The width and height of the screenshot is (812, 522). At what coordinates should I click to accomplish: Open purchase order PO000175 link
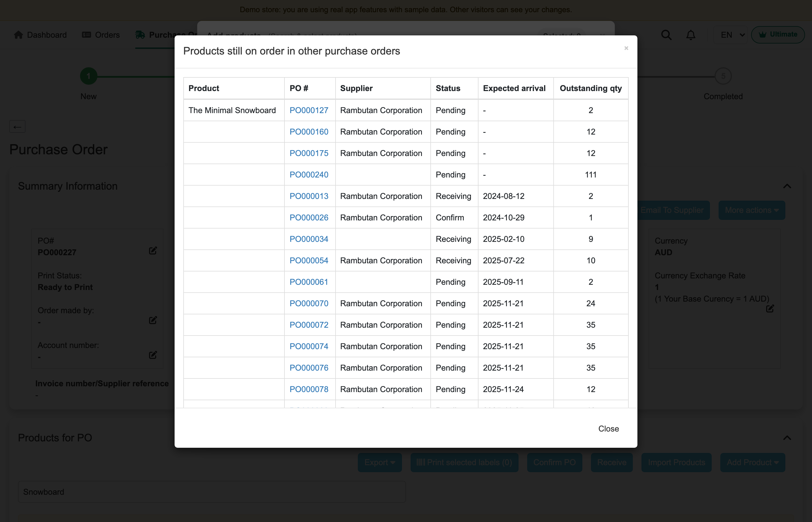(309, 153)
